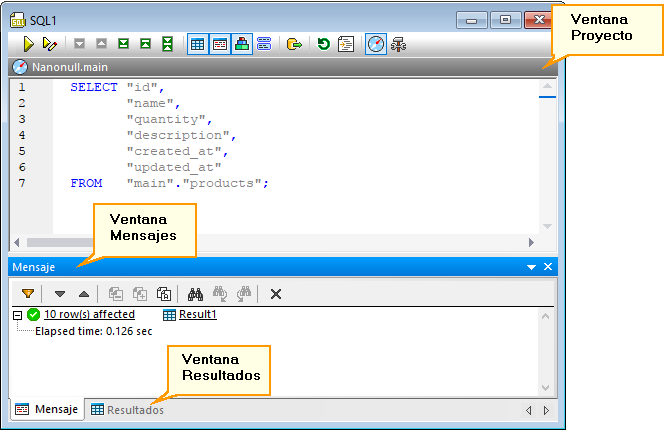Screen dimensions: 664x432
Task: Click the export results icon in toolbar
Action: (x=294, y=44)
